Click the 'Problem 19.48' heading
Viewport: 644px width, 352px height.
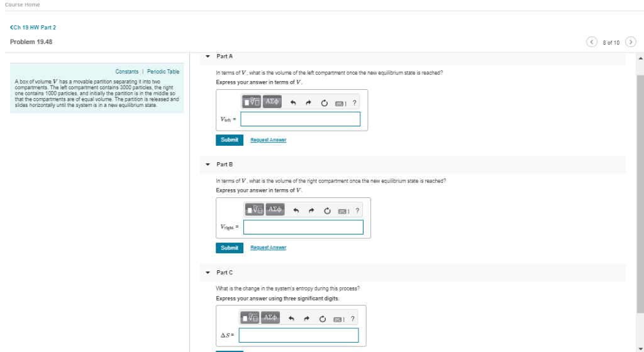[31, 42]
